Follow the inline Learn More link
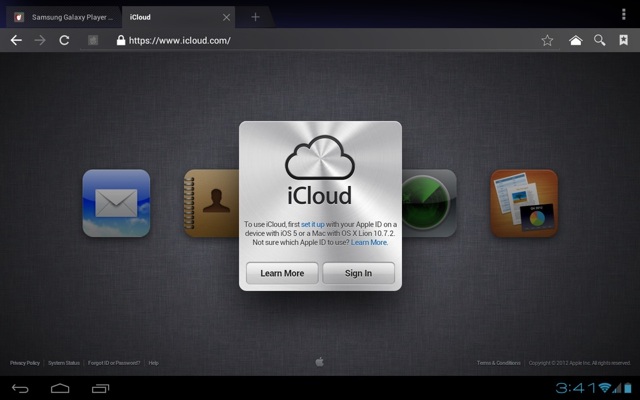The height and width of the screenshot is (400, 640). click(x=369, y=242)
